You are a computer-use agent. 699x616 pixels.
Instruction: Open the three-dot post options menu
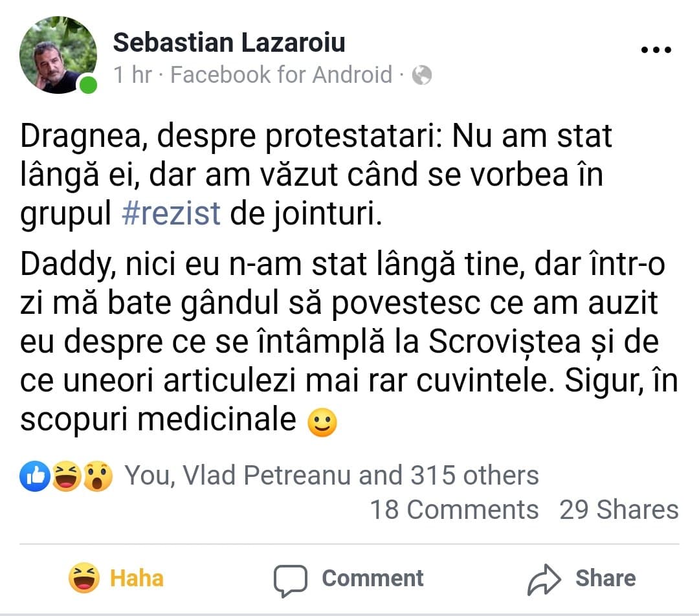[656, 50]
